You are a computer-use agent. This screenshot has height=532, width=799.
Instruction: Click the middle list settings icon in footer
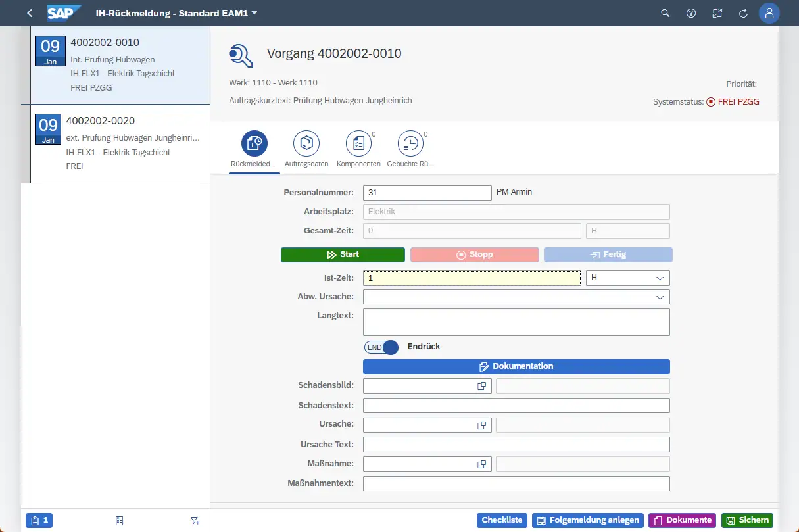(x=119, y=521)
